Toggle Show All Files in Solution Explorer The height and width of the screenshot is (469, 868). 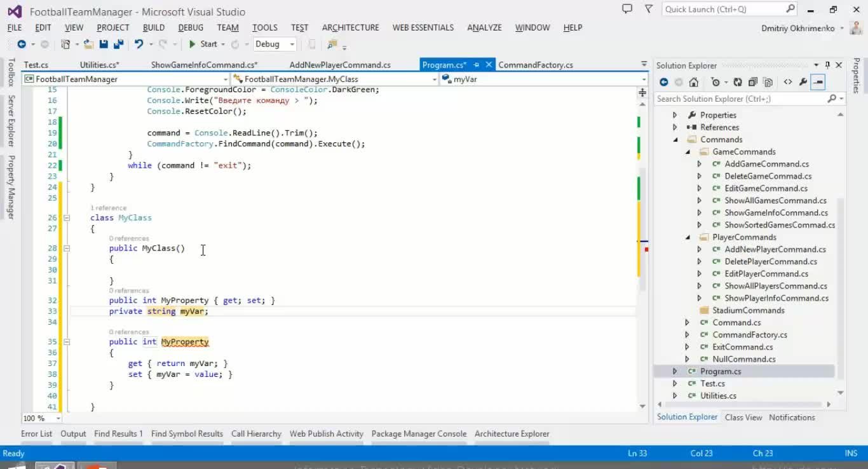coord(768,82)
